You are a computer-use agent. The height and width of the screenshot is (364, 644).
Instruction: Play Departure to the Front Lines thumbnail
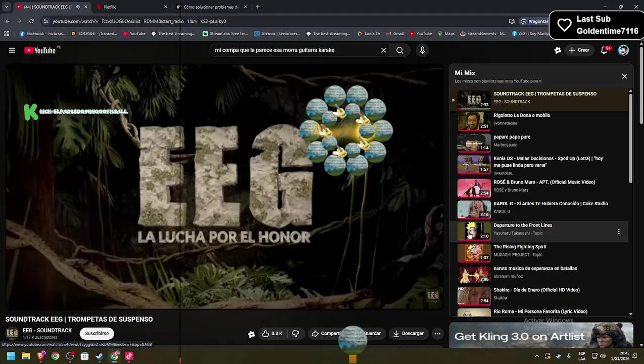click(x=474, y=231)
